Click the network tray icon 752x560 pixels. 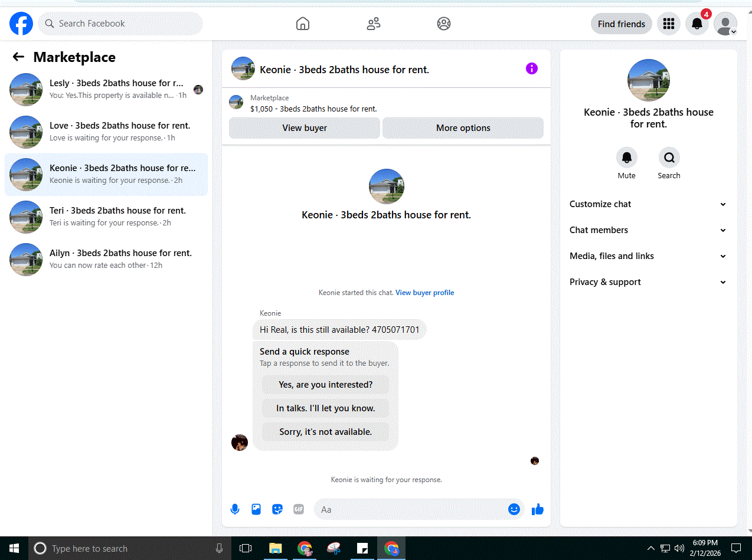665,548
